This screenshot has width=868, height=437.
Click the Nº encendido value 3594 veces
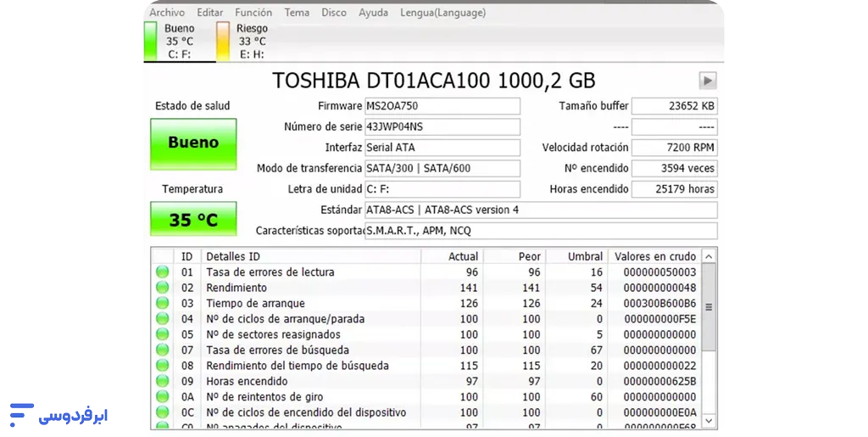coord(674,168)
